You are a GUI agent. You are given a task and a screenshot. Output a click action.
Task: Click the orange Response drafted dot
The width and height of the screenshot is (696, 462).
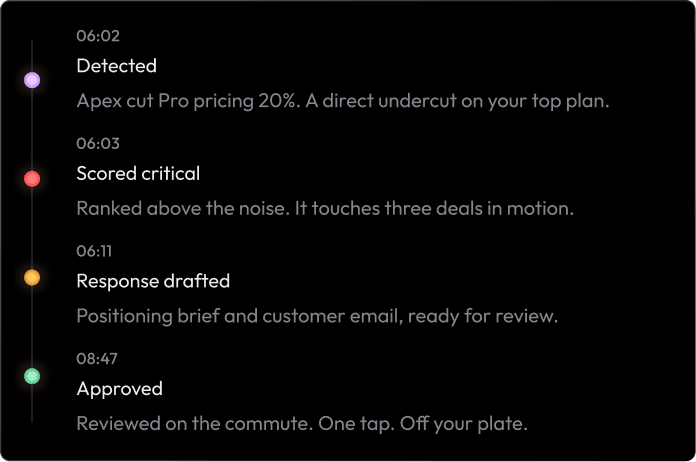(32, 277)
